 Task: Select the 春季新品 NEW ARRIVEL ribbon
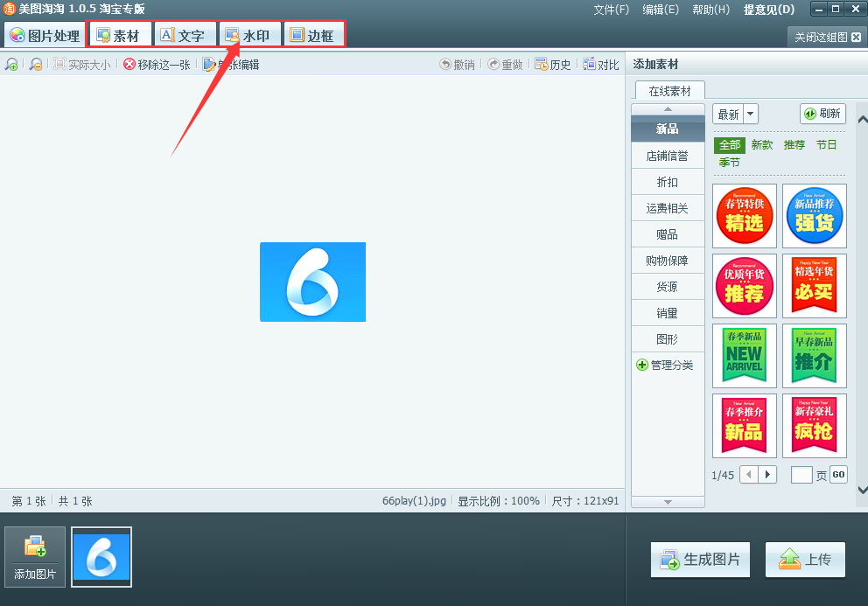745,356
